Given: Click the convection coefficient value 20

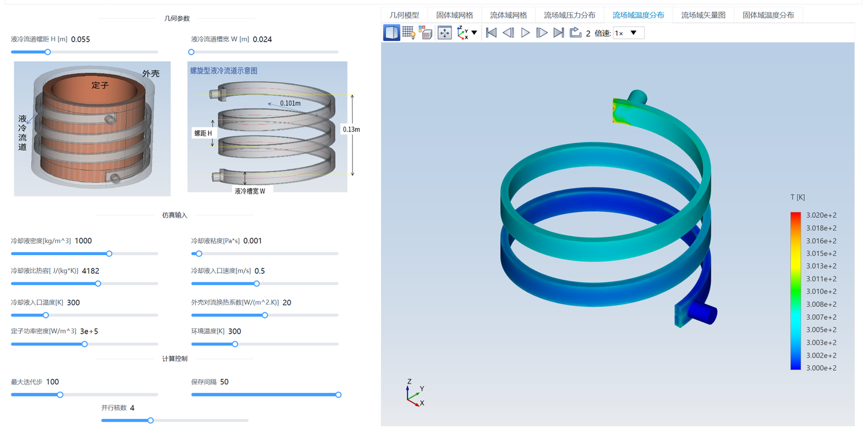Looking at the screenshot, I should click(x=287, y=302).
